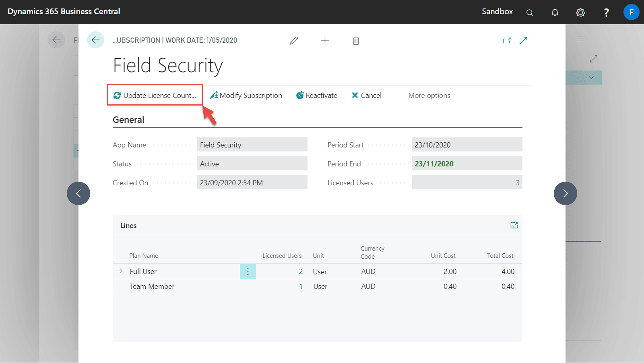Image resolution: width=644 pixels, height=363 pixels.
Task: Click Dynamics 365 Business Central title
Action: (x=64, y=12)
